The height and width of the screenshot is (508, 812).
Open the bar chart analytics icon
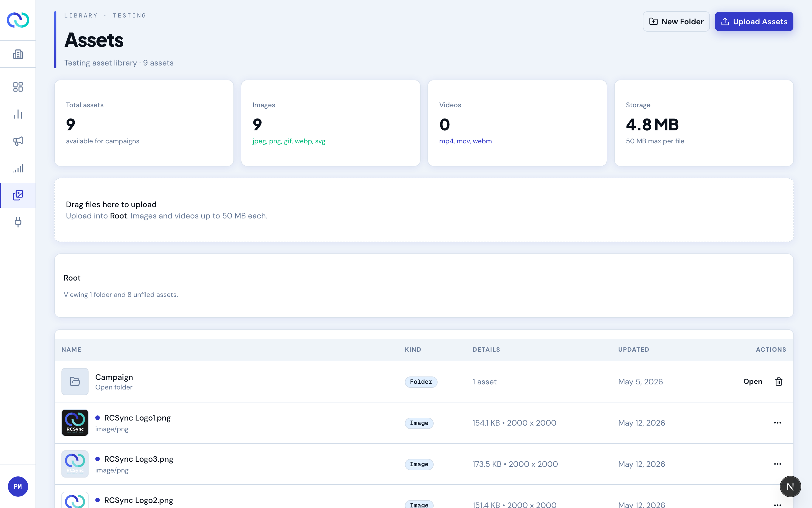(x=18, y=114)
